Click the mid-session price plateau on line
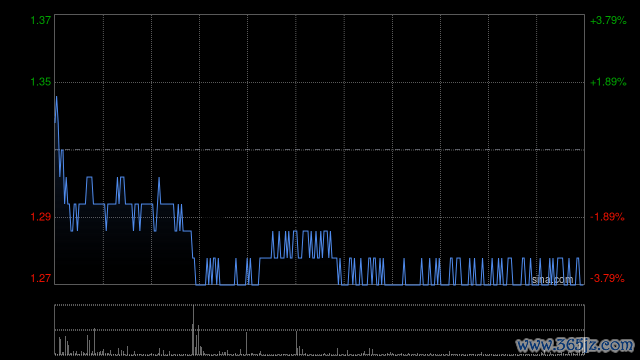Image resolution: width=640 pixels, height=360 pixels. 301,244
